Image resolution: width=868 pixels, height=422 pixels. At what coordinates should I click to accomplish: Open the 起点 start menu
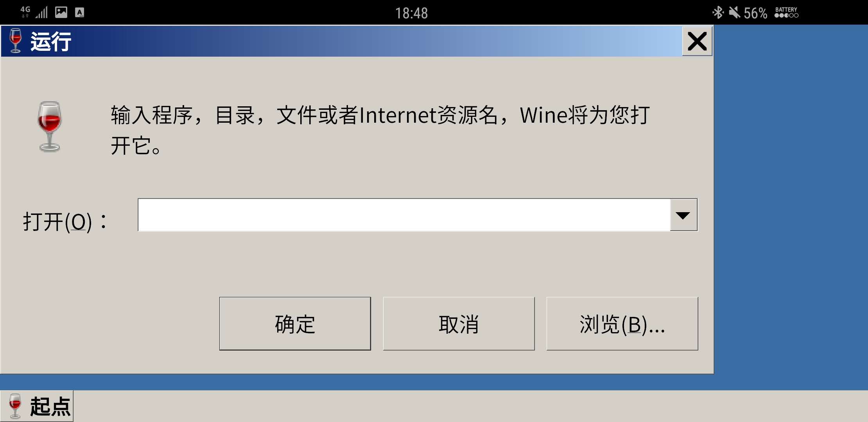coord(37,406)
